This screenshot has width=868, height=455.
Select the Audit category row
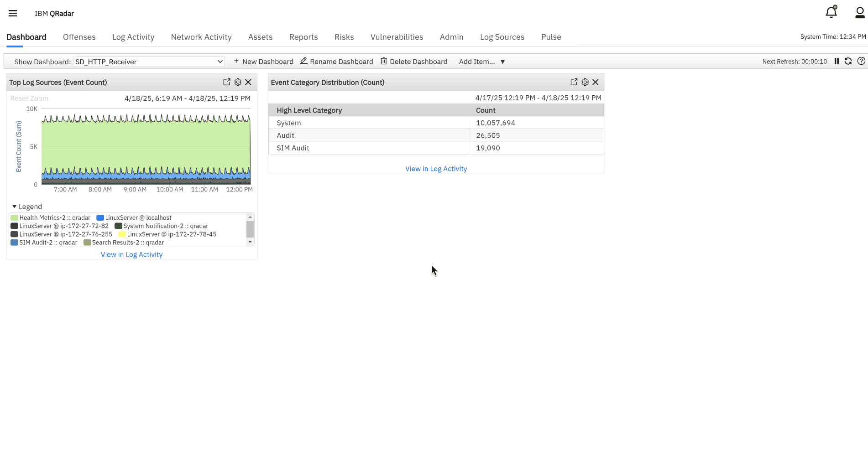[x=436, y=135]
